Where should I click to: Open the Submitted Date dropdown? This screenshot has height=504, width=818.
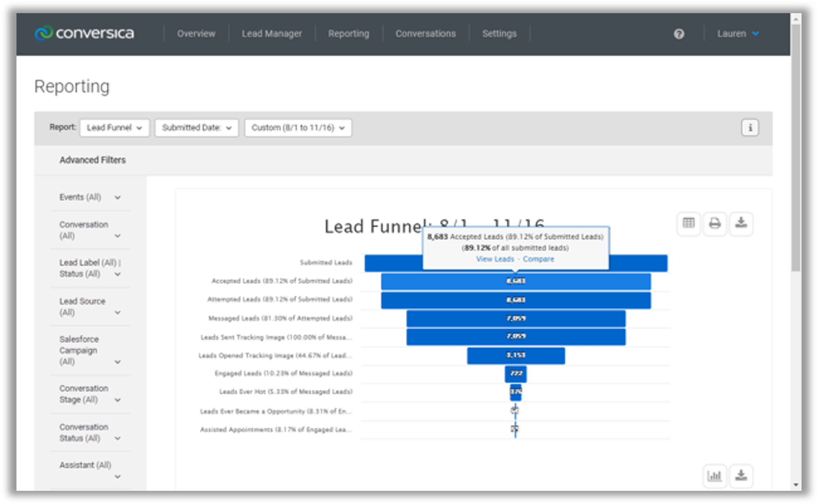197,128
